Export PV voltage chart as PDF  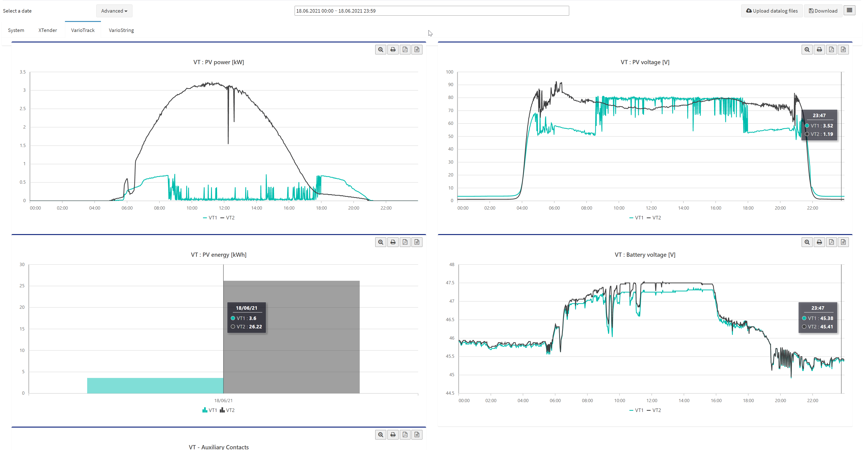[831, 49]
